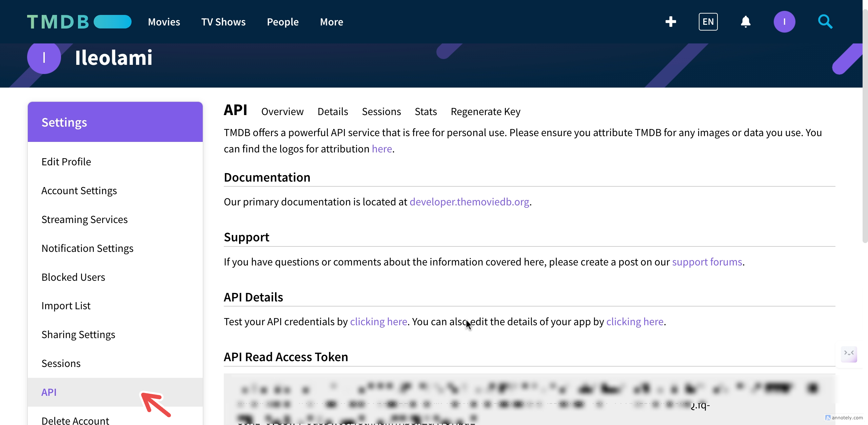Switch to the Regenerate Key tab
This screenshot has height=425, width=868.
click(485, 111)
